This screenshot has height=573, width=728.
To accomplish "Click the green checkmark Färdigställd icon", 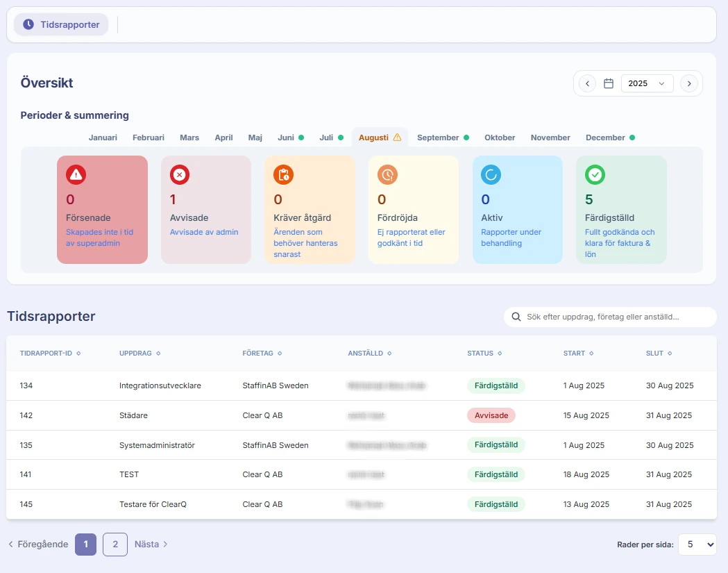I will [595, 175].
